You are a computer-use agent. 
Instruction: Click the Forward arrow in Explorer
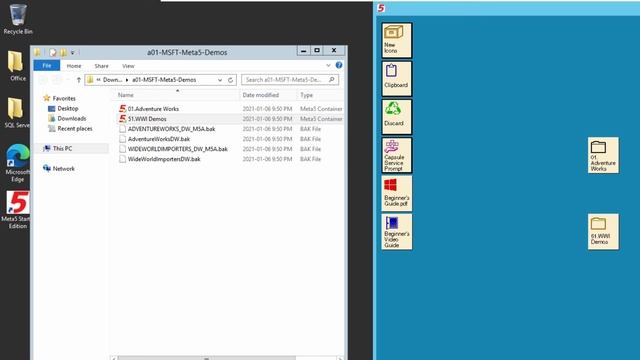point(57,80)
